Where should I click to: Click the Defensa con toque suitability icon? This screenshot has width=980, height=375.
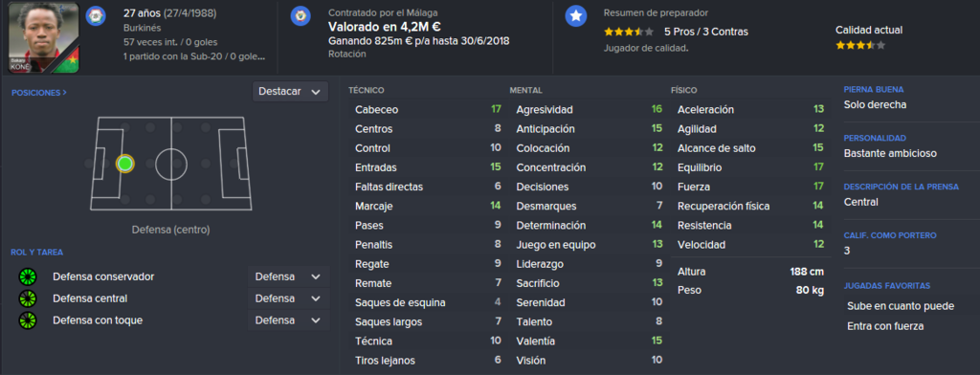pos(28,320)
